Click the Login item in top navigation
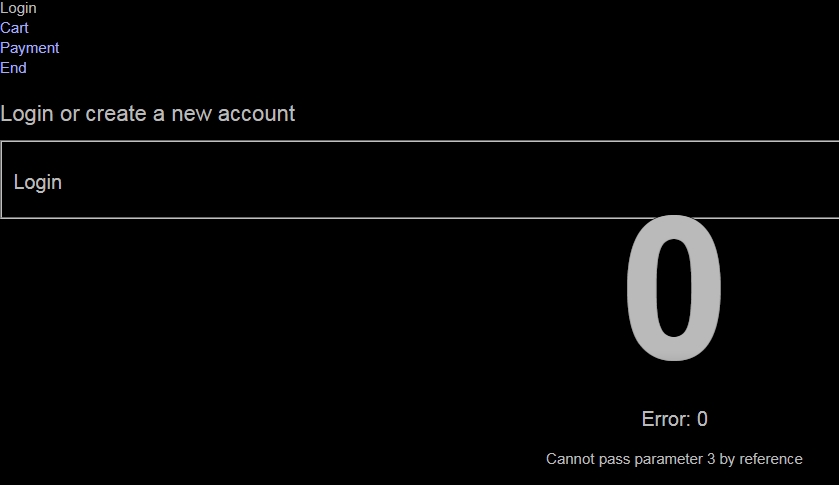The image size is (839, 485). pos(18,8)
